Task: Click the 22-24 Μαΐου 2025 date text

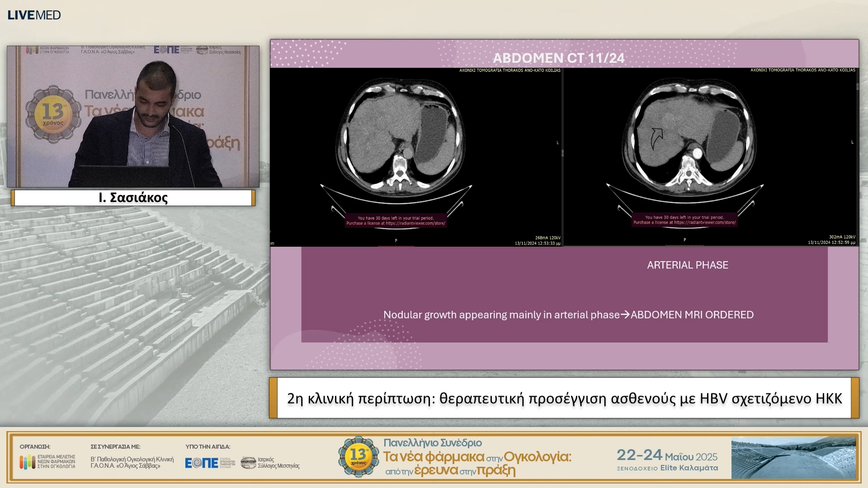Action: (667, 455)
